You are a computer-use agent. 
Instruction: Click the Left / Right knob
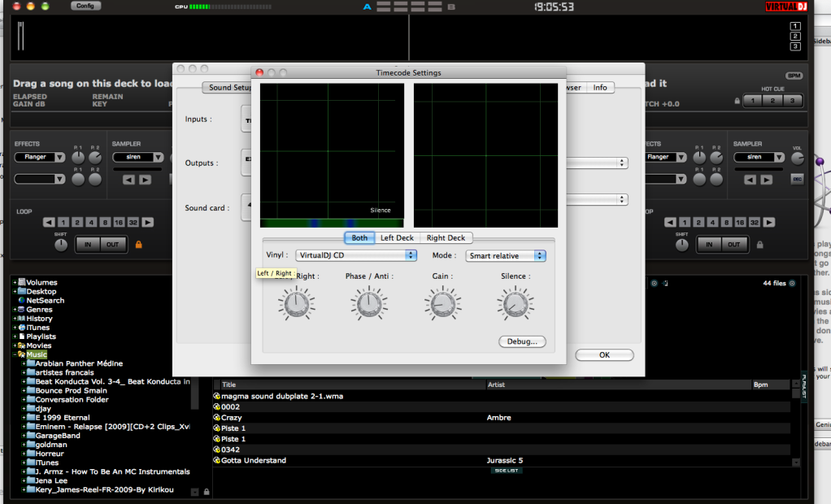[296, 304]
